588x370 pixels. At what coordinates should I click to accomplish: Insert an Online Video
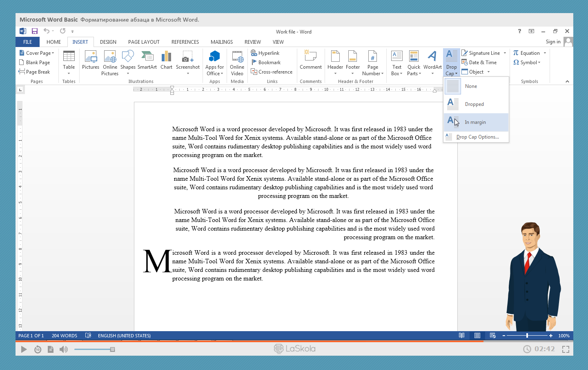(237, 63)
